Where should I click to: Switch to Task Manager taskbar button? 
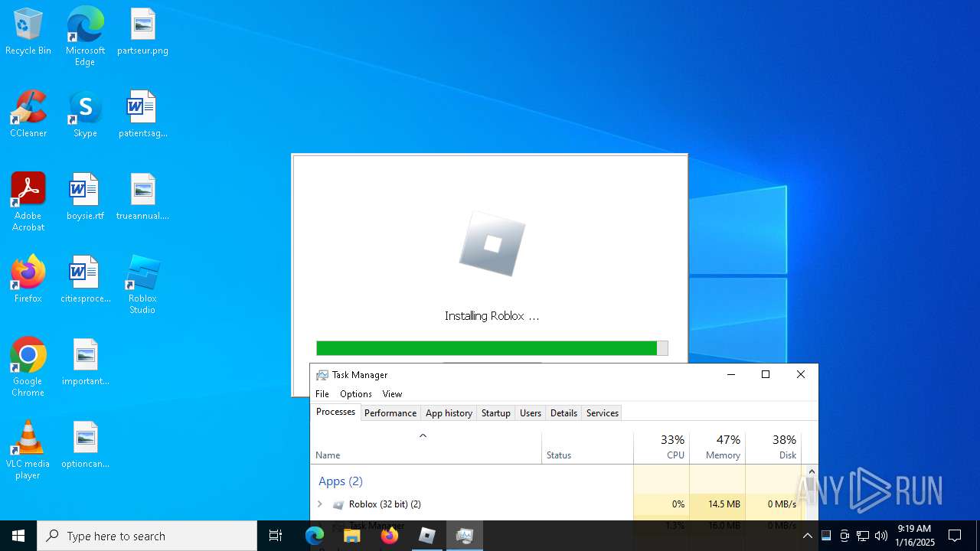(465, 536)
